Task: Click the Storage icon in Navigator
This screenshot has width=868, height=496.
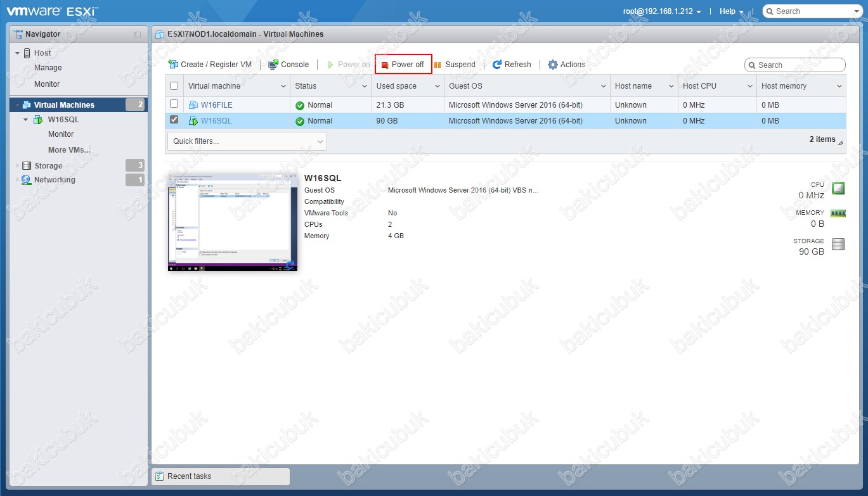Action: pos(27,166)
